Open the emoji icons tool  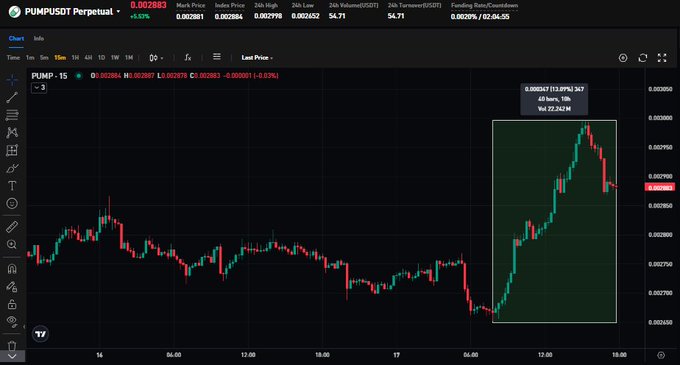tap(12, 203)
